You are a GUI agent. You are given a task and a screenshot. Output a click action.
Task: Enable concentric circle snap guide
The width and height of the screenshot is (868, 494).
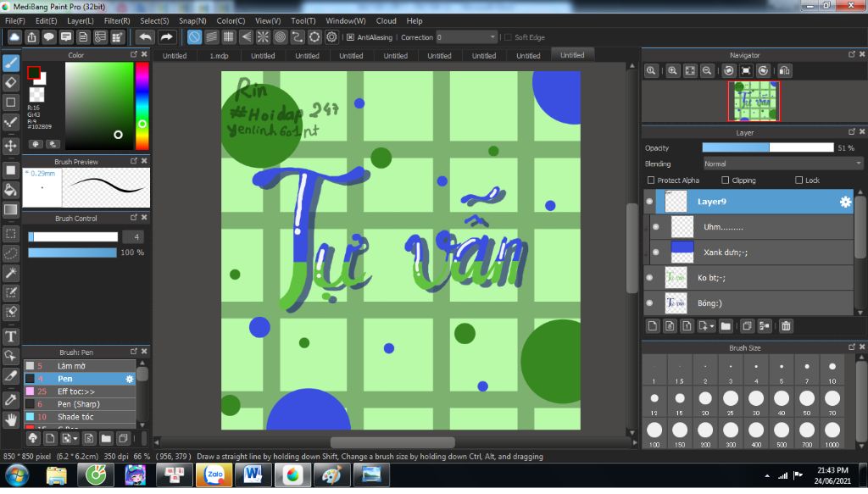[x=280, y=37]
